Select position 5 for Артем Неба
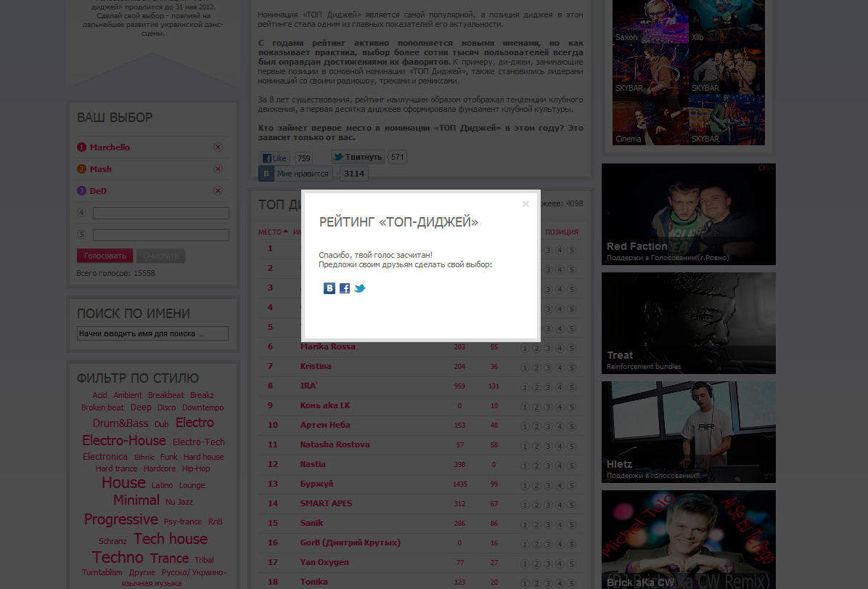This screenshot has width=868, height=589. coord(572,426)
